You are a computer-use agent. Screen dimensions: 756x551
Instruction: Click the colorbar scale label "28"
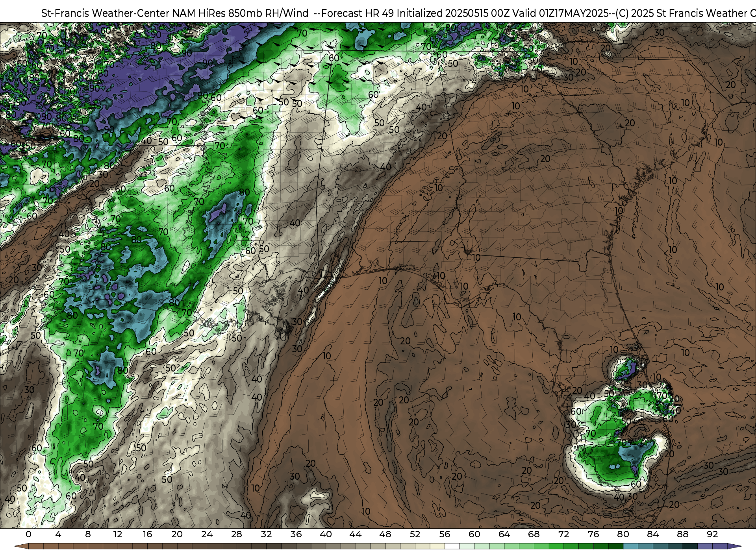pos(237,534)
